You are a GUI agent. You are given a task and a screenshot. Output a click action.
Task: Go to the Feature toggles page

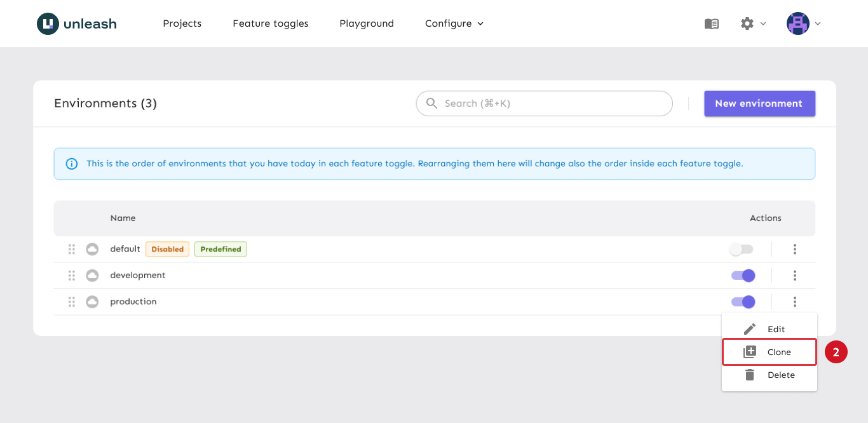(270, 23)
